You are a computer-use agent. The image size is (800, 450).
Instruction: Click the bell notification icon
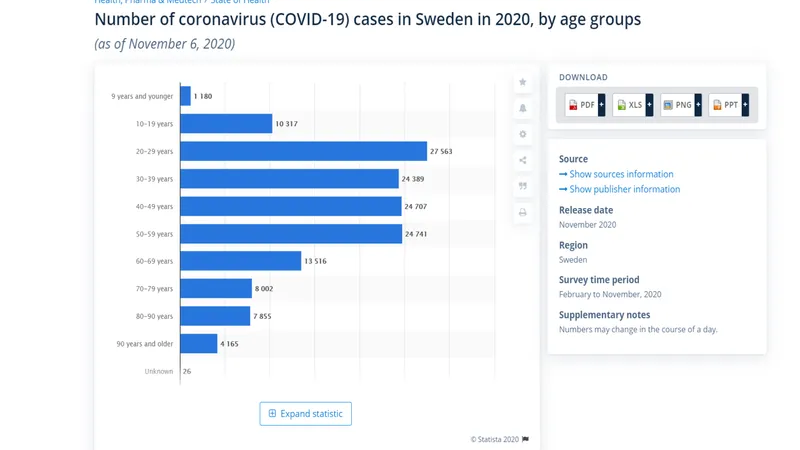coord(522,108)
